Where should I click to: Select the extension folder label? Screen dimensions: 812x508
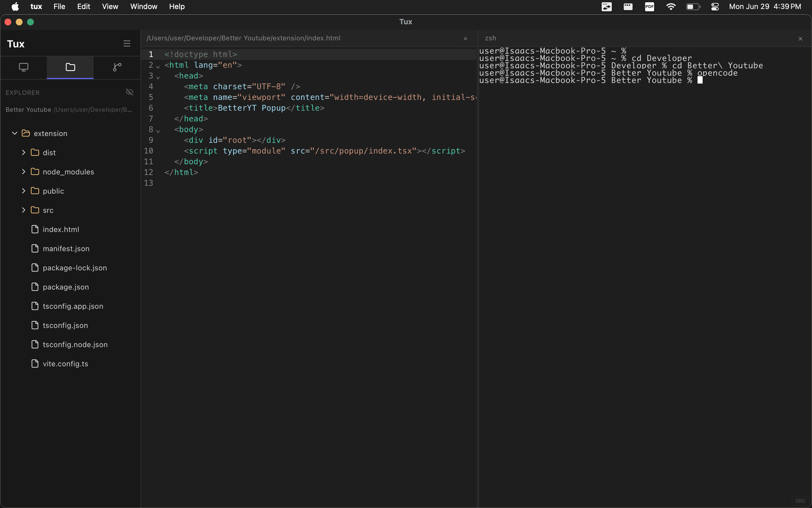tap(51, 134)
